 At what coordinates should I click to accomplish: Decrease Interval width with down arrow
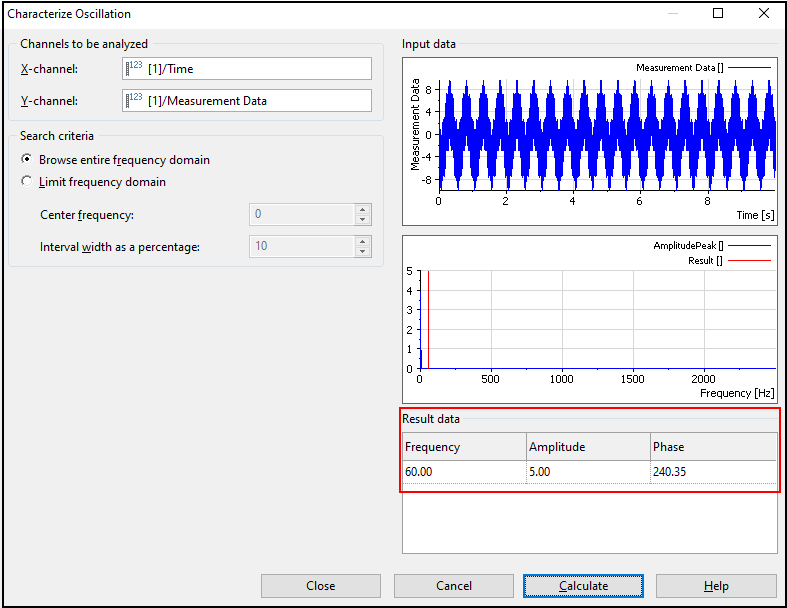(x=362, y=251)
